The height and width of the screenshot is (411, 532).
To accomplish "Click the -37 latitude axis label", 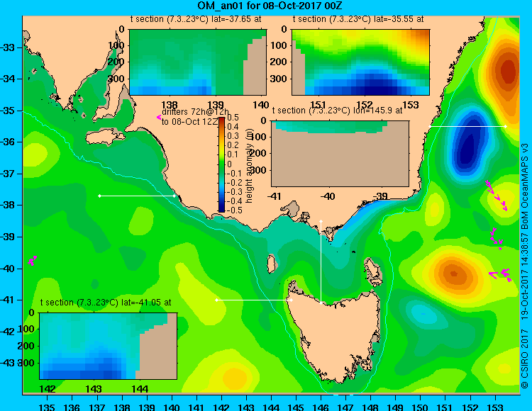I will tap(8, 174).
